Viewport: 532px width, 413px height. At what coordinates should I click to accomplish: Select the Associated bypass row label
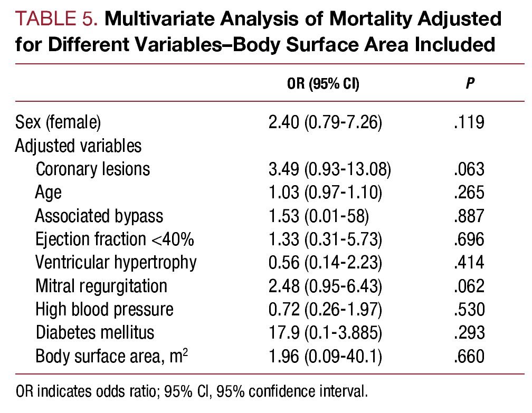point(99,216)
